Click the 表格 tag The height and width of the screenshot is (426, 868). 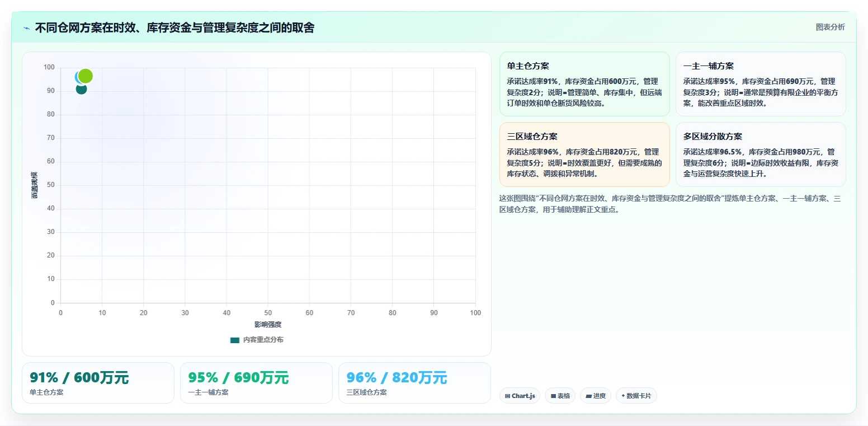click(x=560, y=396)
